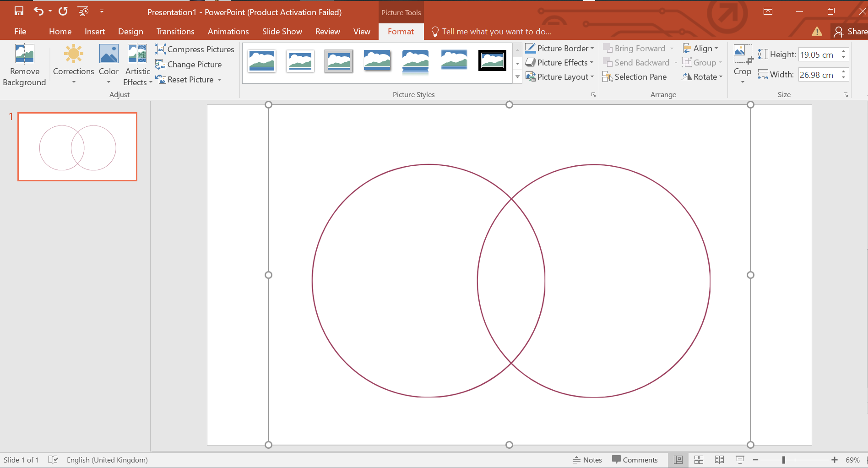Click the activation warning icon
The height and width of the screenshot is (468, 868).
(817, 32)
